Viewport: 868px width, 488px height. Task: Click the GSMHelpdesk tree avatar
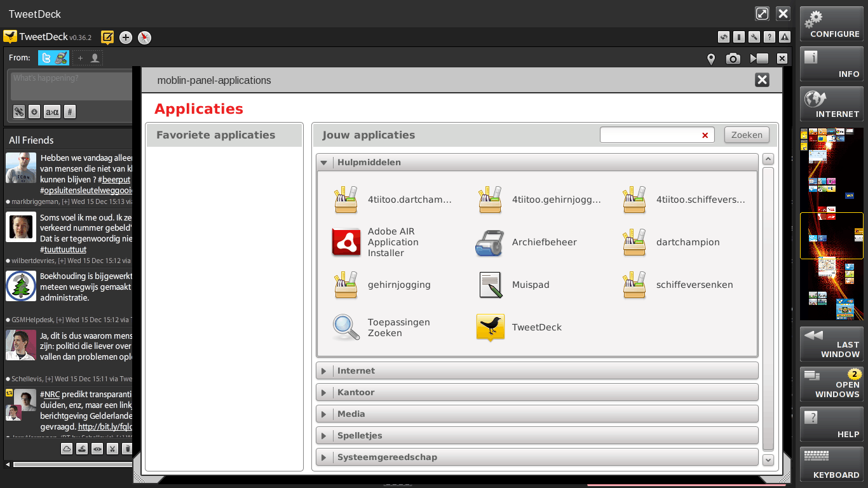pyautogui.click(x=21, y=286)
